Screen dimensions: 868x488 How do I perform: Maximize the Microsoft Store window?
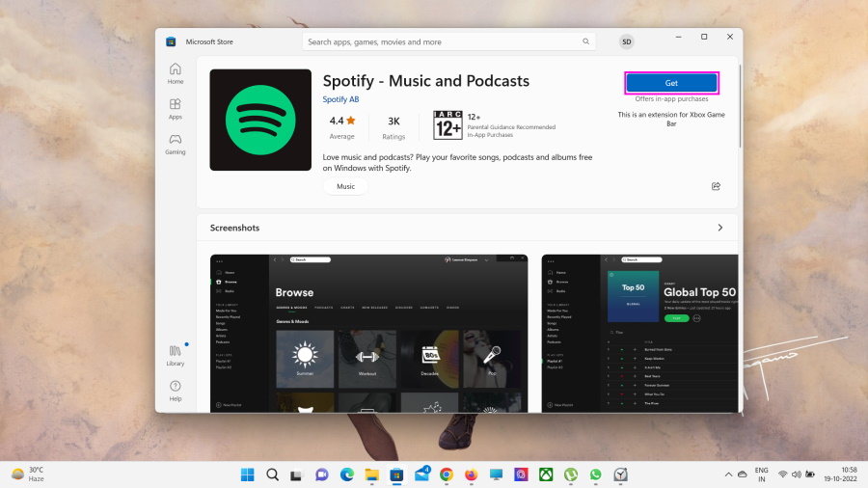pos(704,37)
